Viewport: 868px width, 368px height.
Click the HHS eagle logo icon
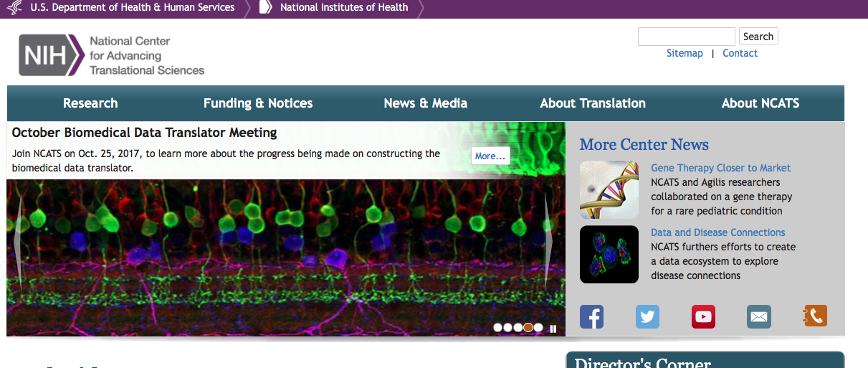pyautogui.click(x=15, y=8)
